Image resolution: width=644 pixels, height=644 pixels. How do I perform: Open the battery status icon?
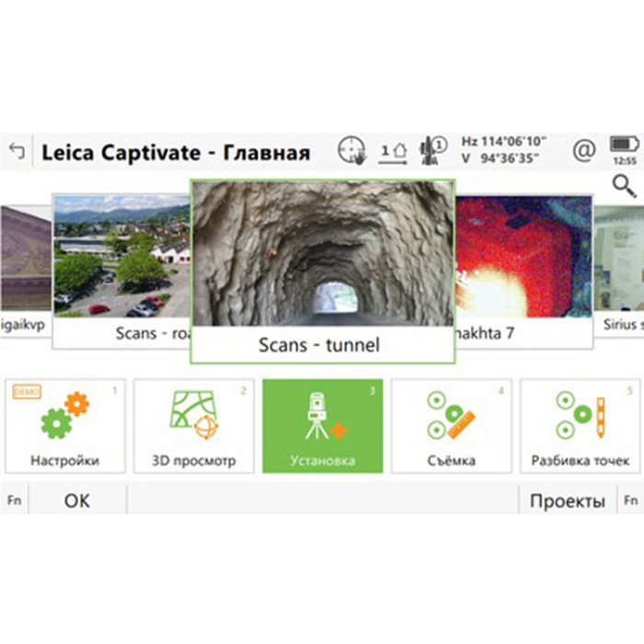[625, 150]
